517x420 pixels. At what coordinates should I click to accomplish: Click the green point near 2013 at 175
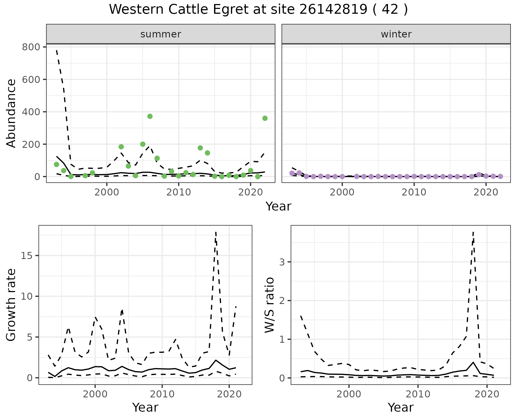200,148
